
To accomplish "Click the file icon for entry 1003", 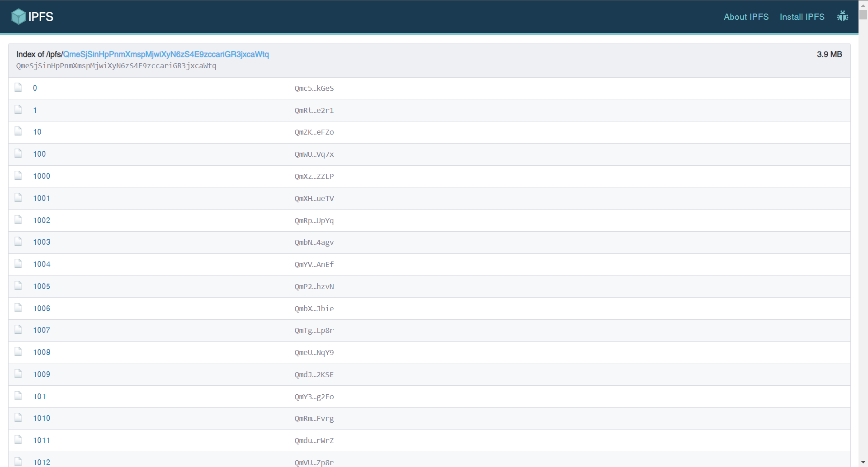I will tap(18, 241).
